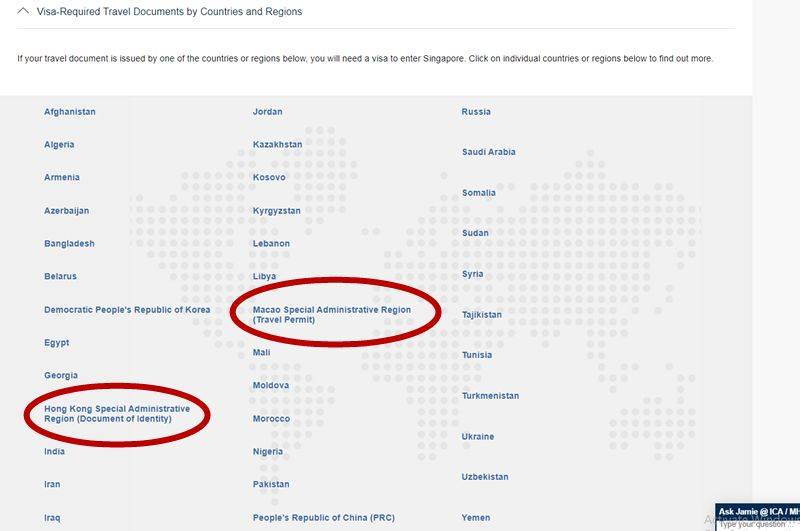This screenshot has height=531, width=800.
Task: Click the Ukraine country link
Action: 477,437
